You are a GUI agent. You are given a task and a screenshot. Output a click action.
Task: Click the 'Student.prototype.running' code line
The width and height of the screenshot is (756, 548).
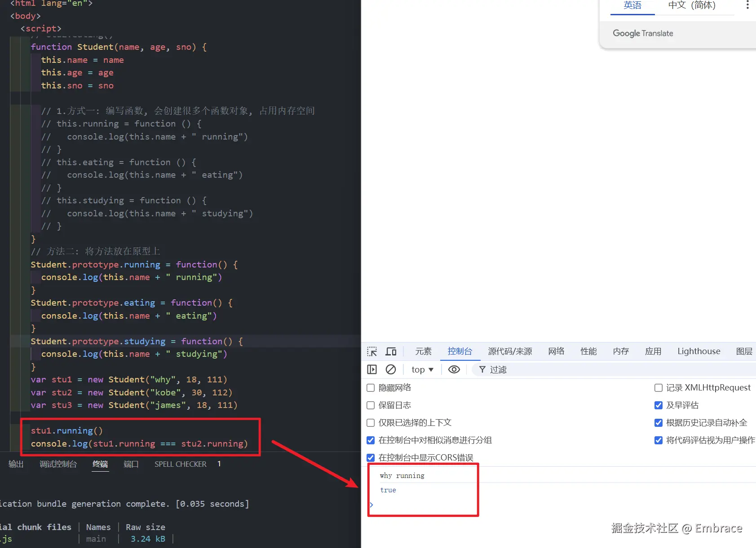134,265
